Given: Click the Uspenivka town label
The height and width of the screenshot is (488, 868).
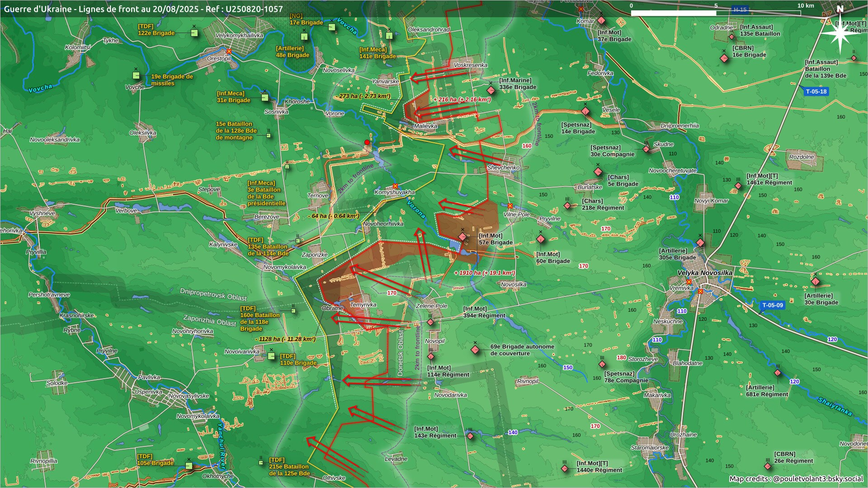Looking at the screenshot, I should 148,392.
